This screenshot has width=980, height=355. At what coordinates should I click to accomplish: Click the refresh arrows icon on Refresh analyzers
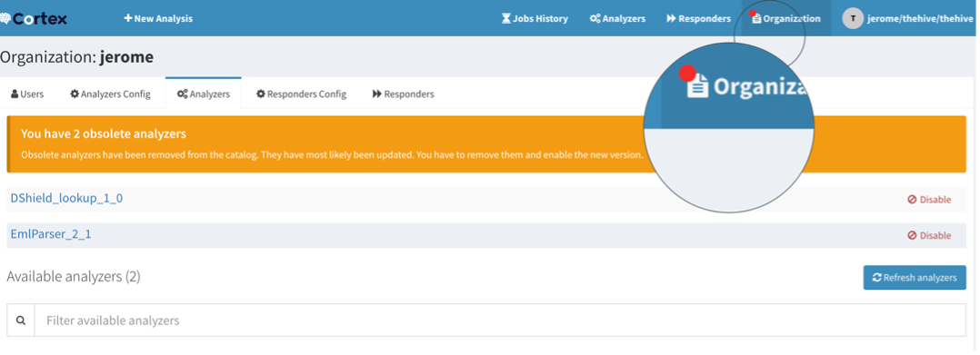click(x=877, y=278)
